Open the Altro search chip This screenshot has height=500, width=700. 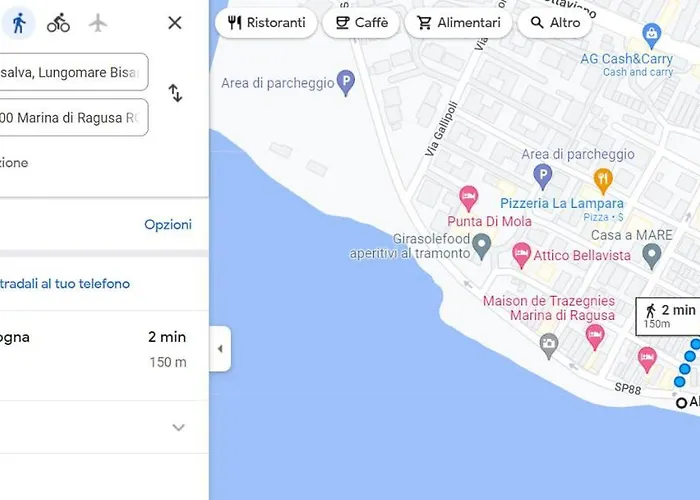[555, 23]
